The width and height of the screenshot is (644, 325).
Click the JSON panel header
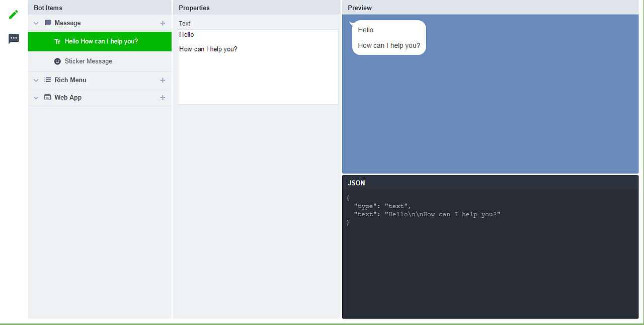[x=356, y=182]
